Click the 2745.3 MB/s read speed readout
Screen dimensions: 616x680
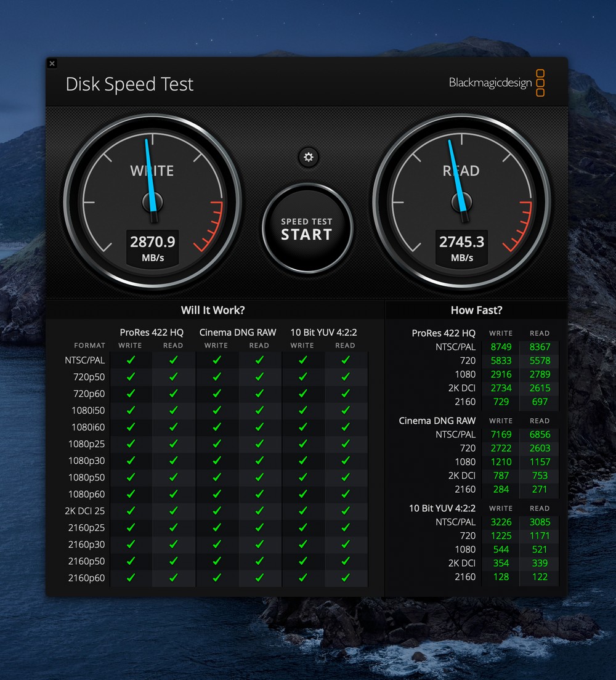tap(461, 248)
